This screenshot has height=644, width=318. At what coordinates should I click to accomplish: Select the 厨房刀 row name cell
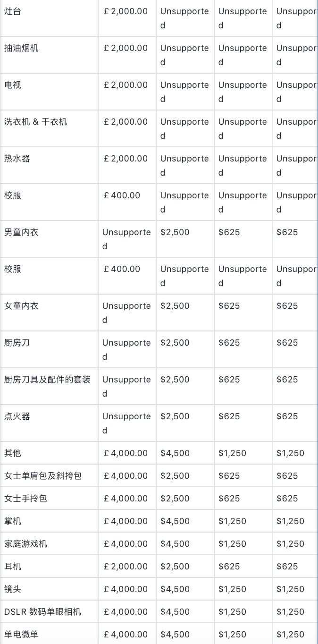17,343
